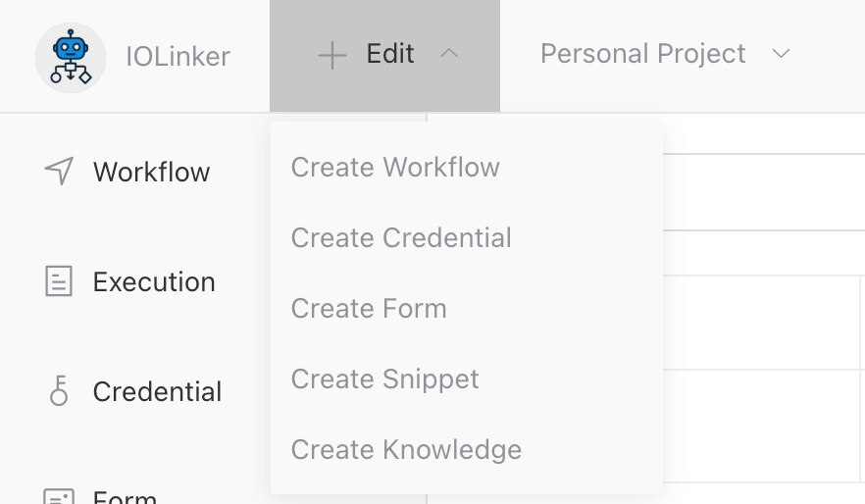This screenshot has height=504, width=865.
Task: Choose Create Knowledge menu item
Action: (x=406, y=450)
